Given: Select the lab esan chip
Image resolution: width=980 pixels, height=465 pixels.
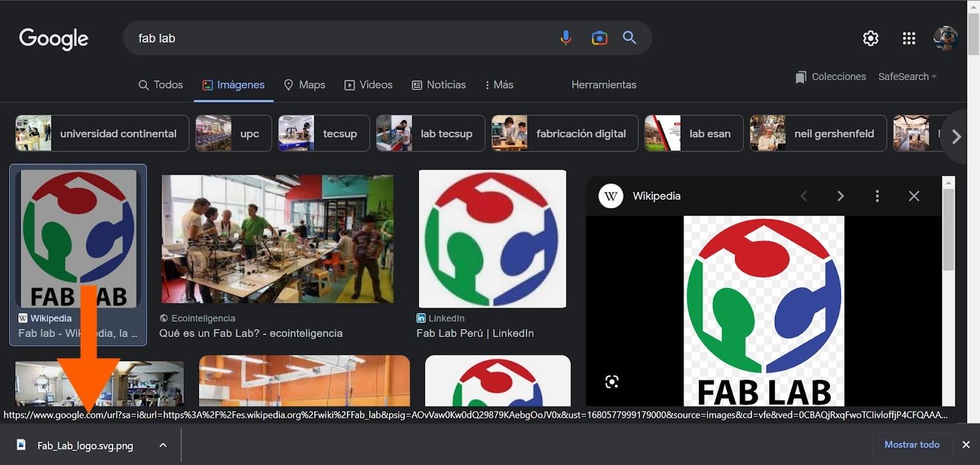Looking at the screenshot, I should click(x=694, y=133).
